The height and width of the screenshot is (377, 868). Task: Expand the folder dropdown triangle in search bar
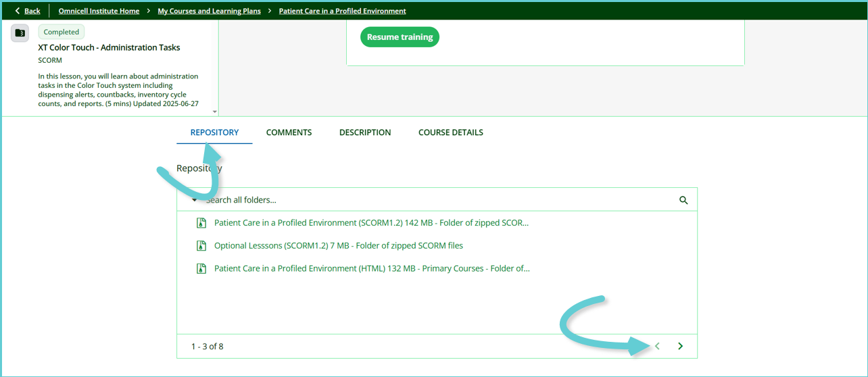tap(195, 200)
